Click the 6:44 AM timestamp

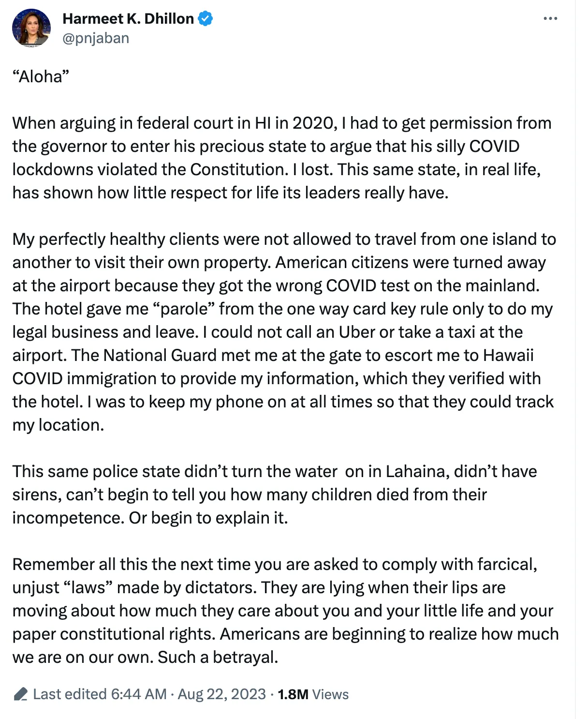[139, 694]
